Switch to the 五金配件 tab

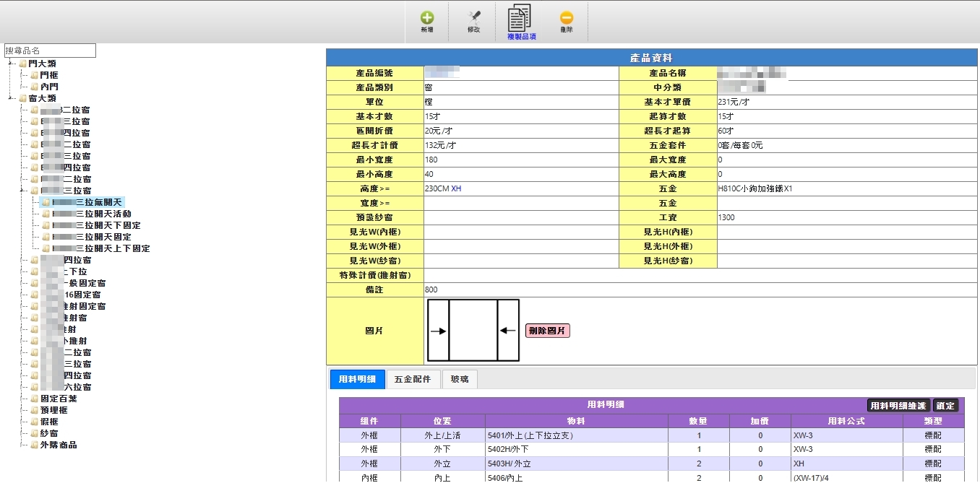(412, 379)
